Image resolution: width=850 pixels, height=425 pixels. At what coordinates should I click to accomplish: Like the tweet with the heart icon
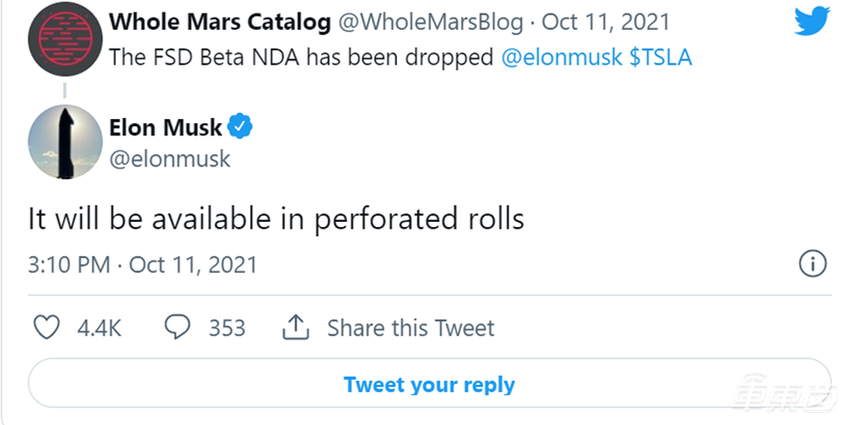point(46,327)
